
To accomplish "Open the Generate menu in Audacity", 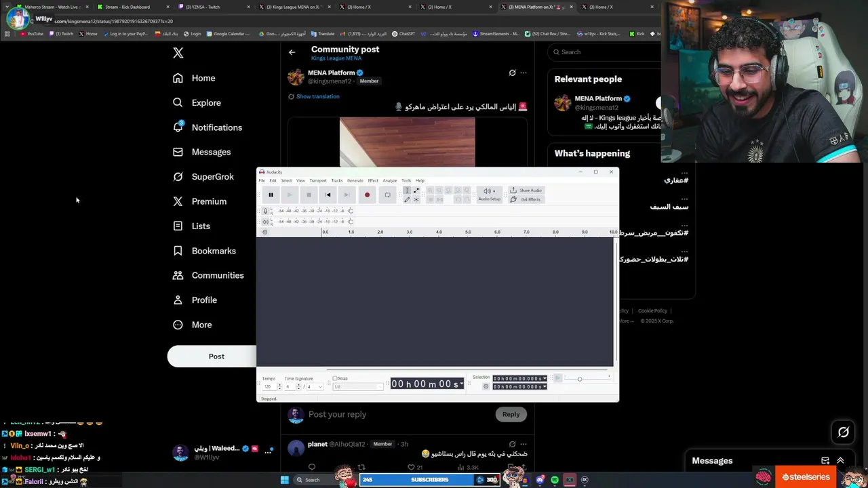I will 355,180.
